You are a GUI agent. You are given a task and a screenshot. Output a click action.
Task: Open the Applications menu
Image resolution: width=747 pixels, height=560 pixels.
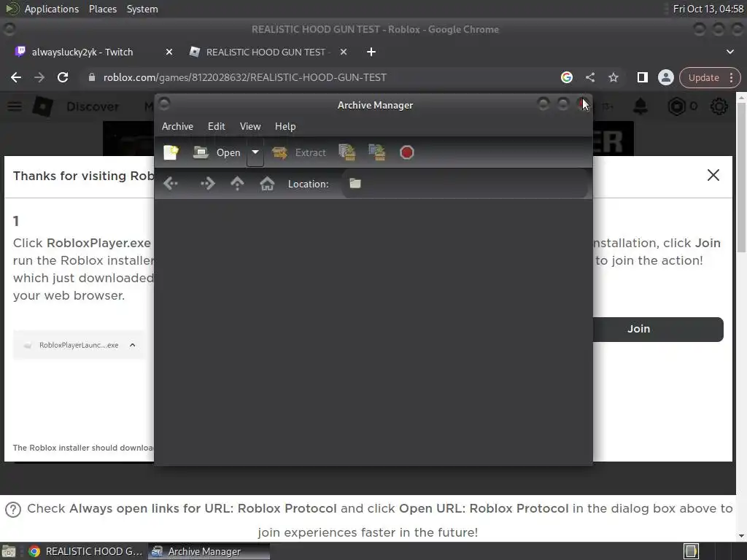click(x=52, y=9)
